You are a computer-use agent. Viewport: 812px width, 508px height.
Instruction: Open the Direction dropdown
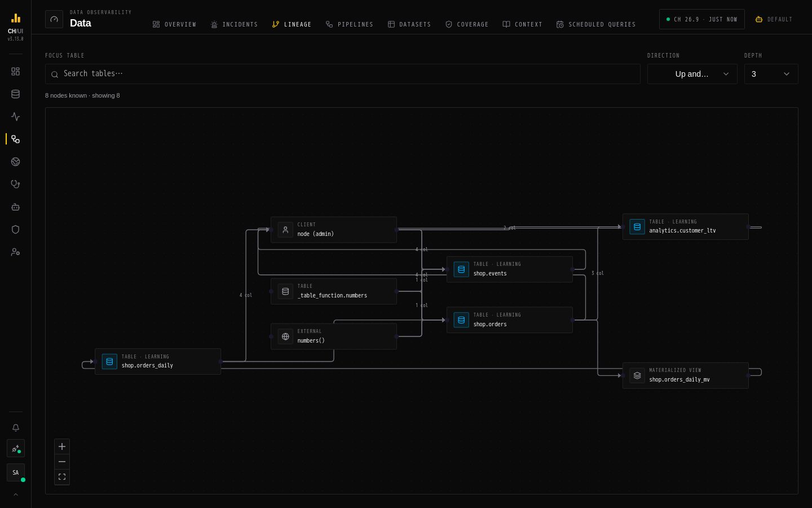(x=692, y=74)
